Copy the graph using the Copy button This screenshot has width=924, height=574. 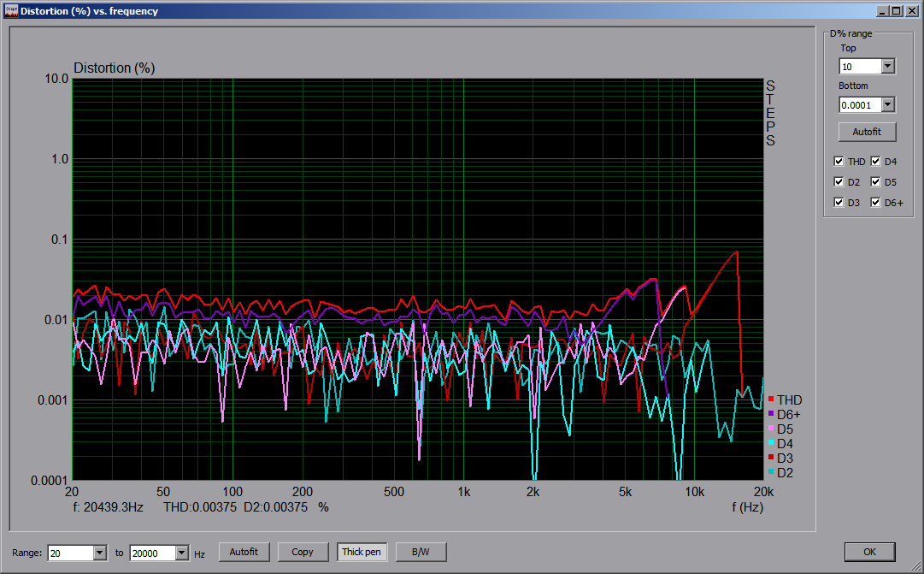(x=303, y=552)
